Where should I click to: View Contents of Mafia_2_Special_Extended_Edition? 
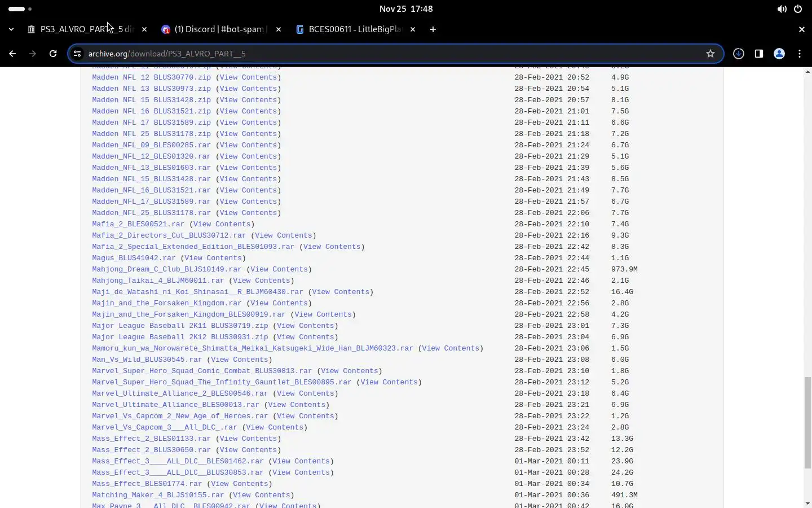pyautogui.click(x=332, y=247)
